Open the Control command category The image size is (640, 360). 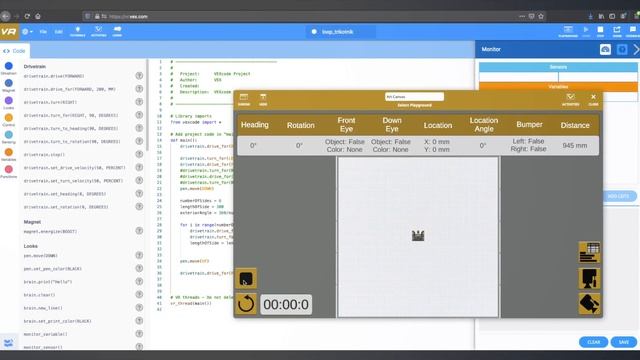(x=9, y=120)
